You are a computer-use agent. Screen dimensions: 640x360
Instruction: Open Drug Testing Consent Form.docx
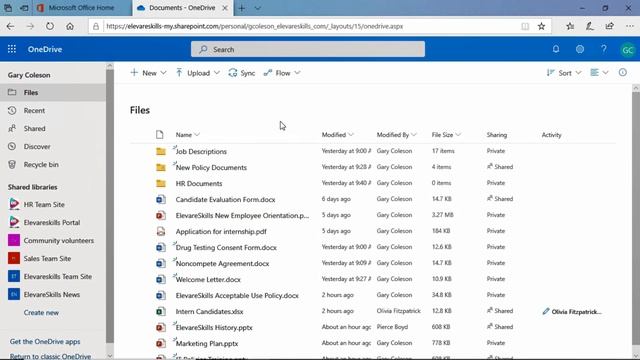[x=226, y=248]
